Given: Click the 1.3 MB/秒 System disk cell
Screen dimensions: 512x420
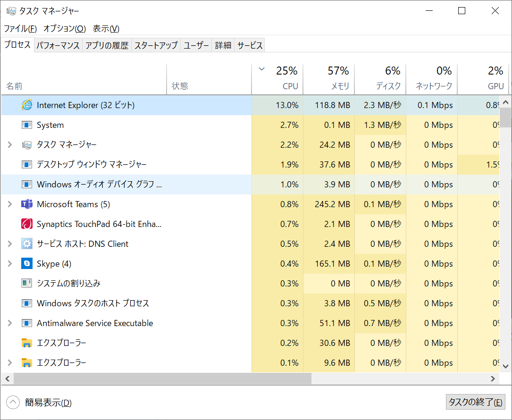Looking at the screenshot, I should click(380, 125).
